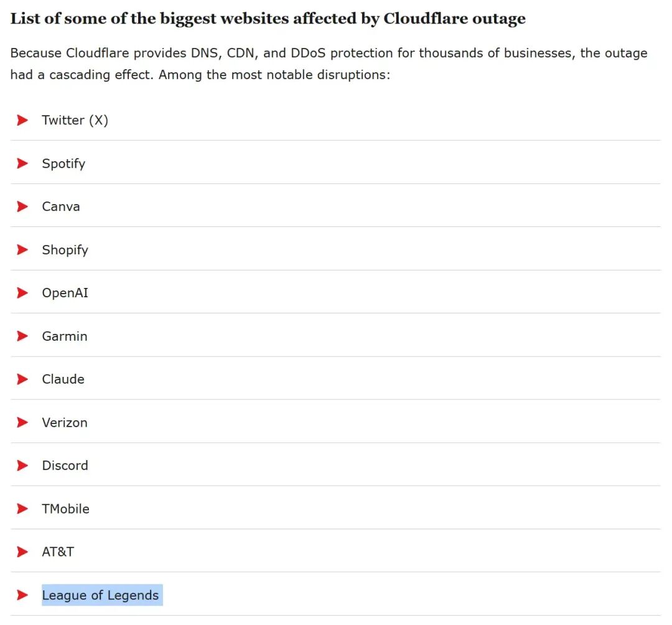
Task: Click the heading about biggest websites affected
Action: [268, 19]
